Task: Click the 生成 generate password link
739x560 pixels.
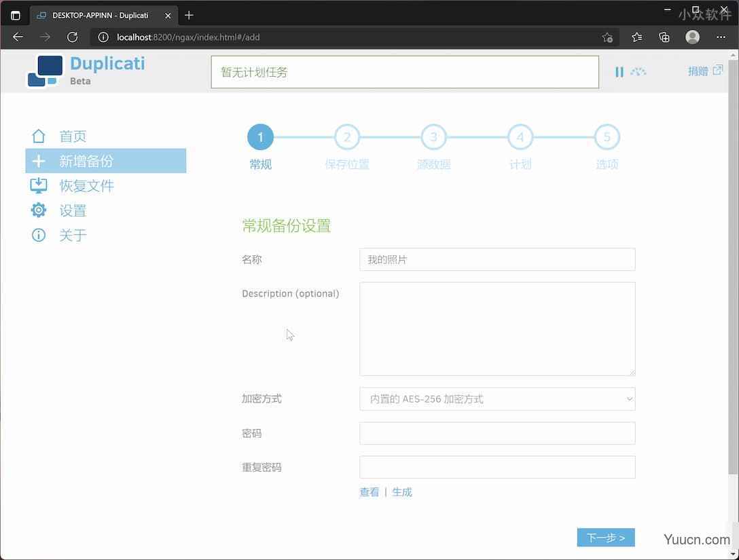Action: coord(402,492)
